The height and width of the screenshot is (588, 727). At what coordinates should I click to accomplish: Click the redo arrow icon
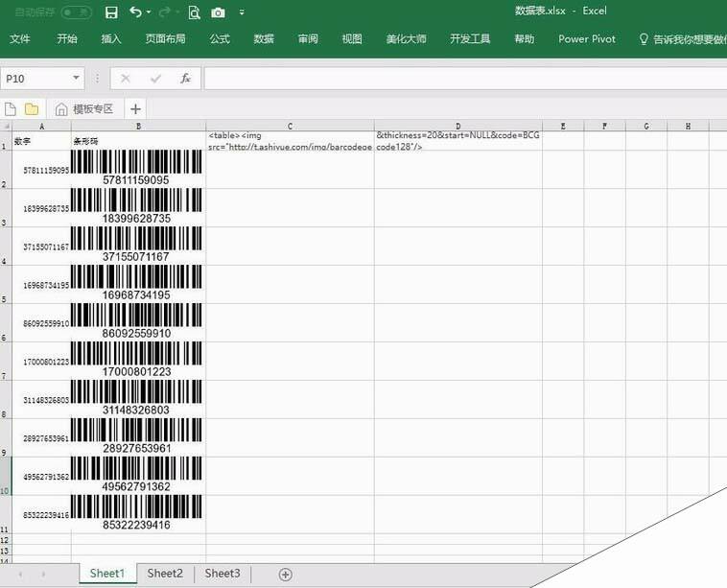pos(164,12)
